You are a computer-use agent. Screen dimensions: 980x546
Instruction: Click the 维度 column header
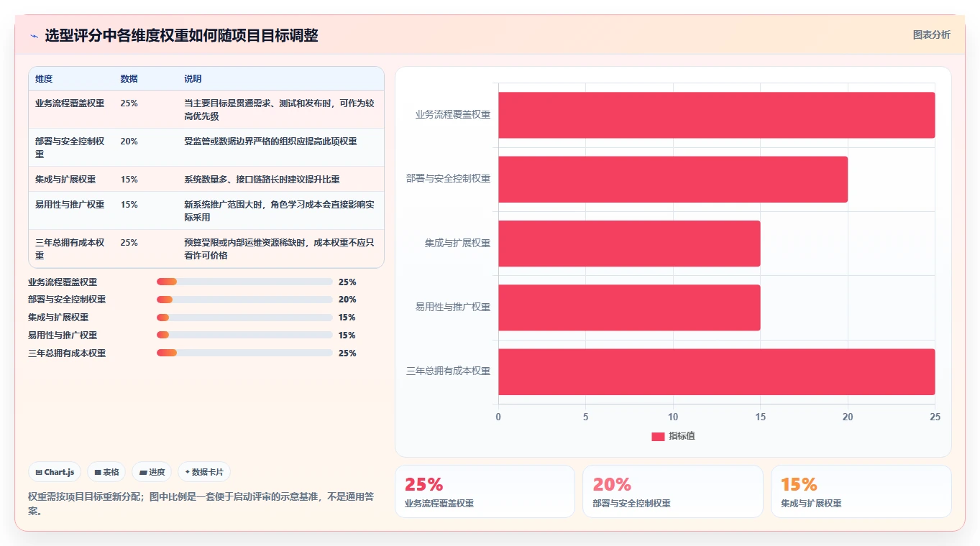pos(44,79)
